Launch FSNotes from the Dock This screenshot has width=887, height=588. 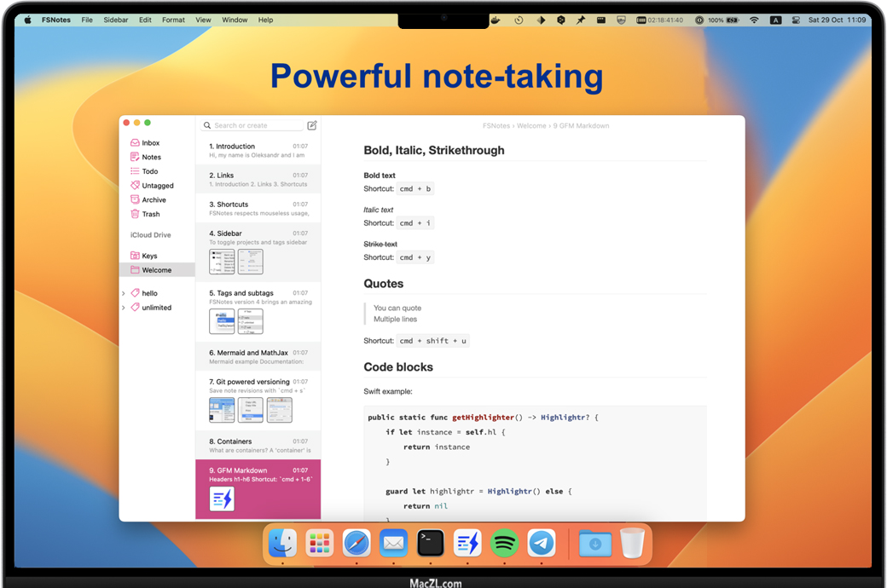(x=467, y=543)
